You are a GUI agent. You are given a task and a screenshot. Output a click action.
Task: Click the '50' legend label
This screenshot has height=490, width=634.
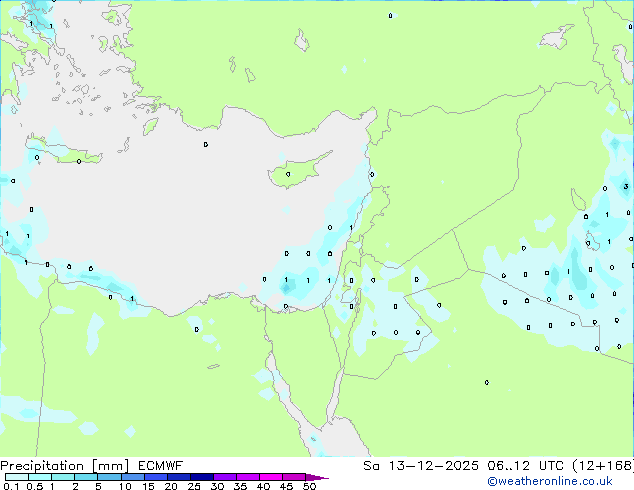point(309,486)
